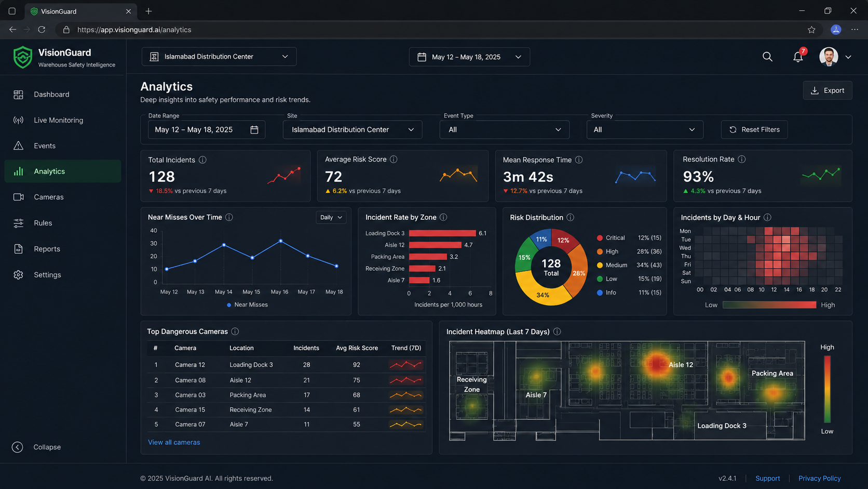Click the user profile avatar
Viewport: 868px width, 489px height.
click(829, 57)
